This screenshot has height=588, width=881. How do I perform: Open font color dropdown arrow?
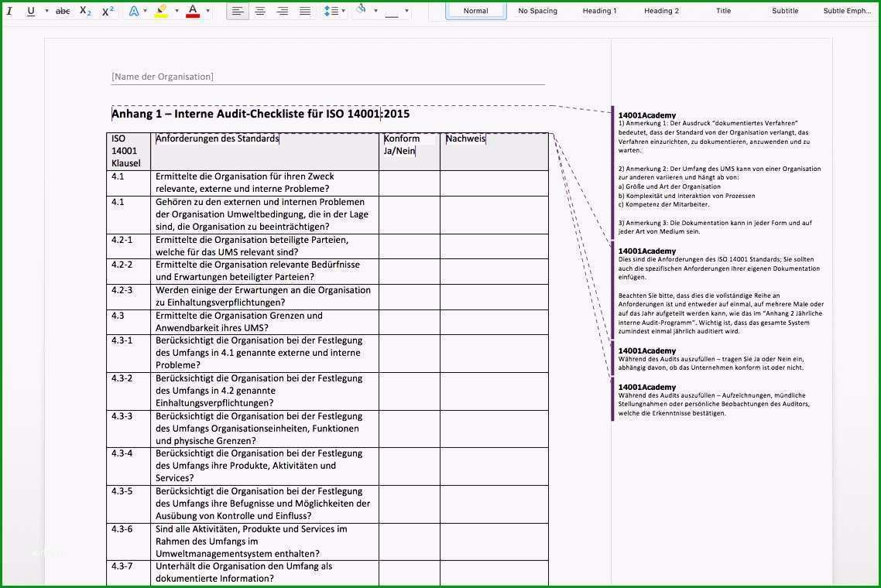208,11
